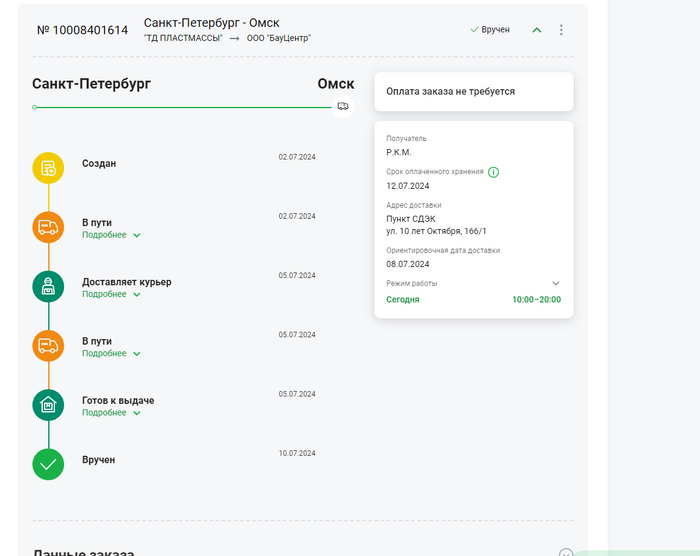The width and height of the screenshot is (700, 556).
Task: Click the "Оплата заказа не требуется" card
Action: (x=473, y=91)
